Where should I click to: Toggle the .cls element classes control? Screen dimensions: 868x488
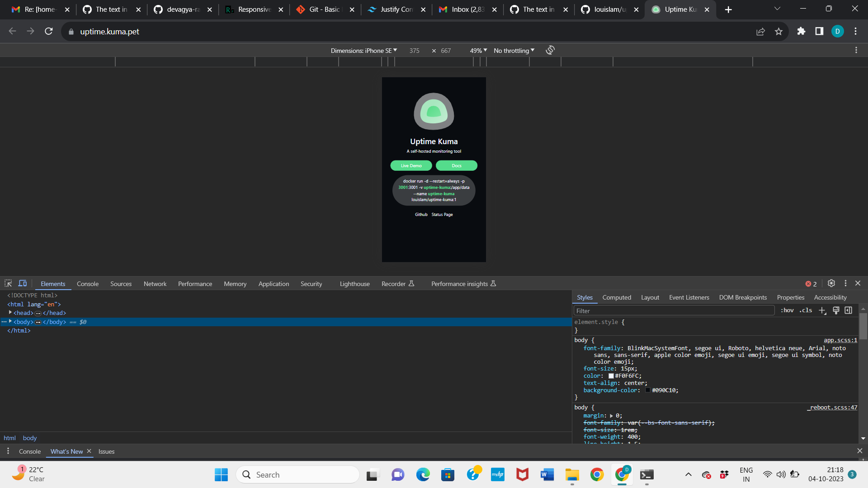(806, 310)
